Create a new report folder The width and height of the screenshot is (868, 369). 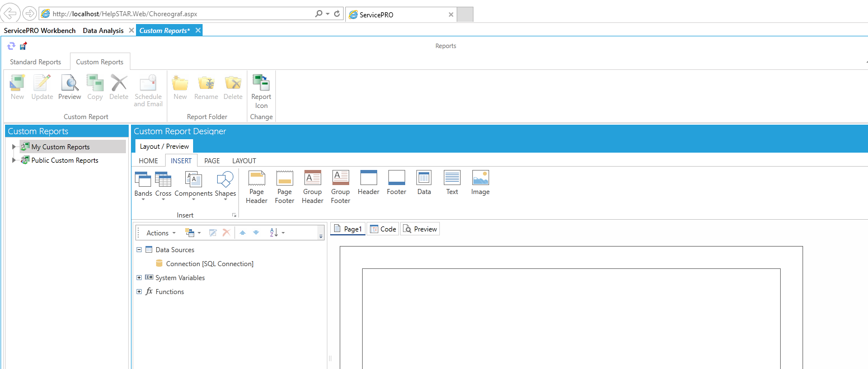180,88
